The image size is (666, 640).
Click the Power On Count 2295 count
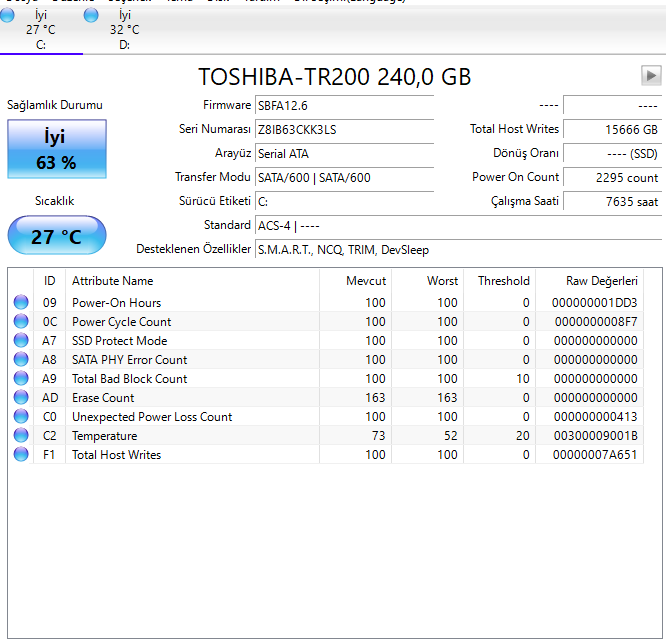point(612,178)
